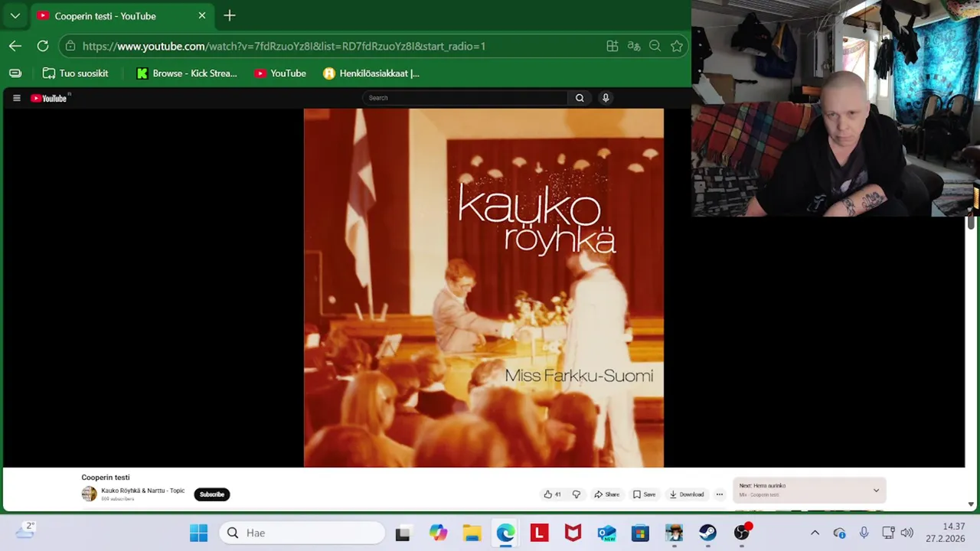The width and height of the screenshot is (980, 551).
Task: Translate the page using translate icon
Action: click(x=634, y=46)
